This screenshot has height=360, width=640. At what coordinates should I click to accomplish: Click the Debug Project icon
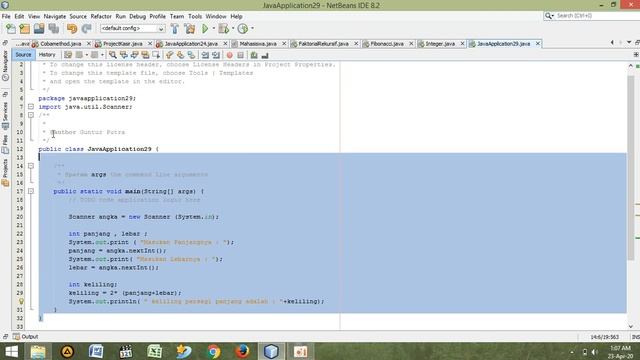[224, 29]
